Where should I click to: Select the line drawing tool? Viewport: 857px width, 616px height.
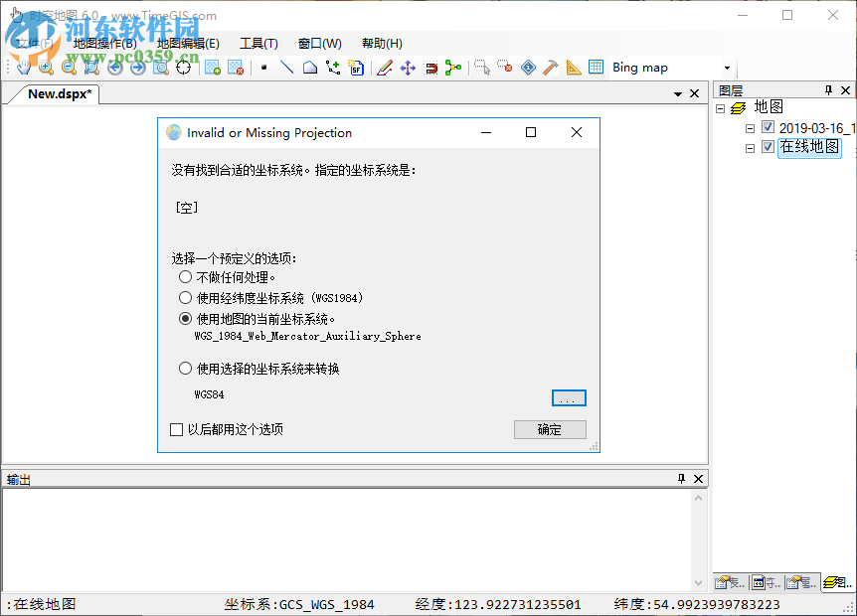click(285, 67)
